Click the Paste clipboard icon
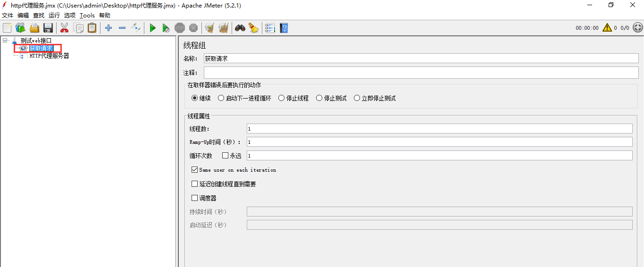The width and height of the screenshot is (644, 267). pyautogui.click(x=92, y=28)
